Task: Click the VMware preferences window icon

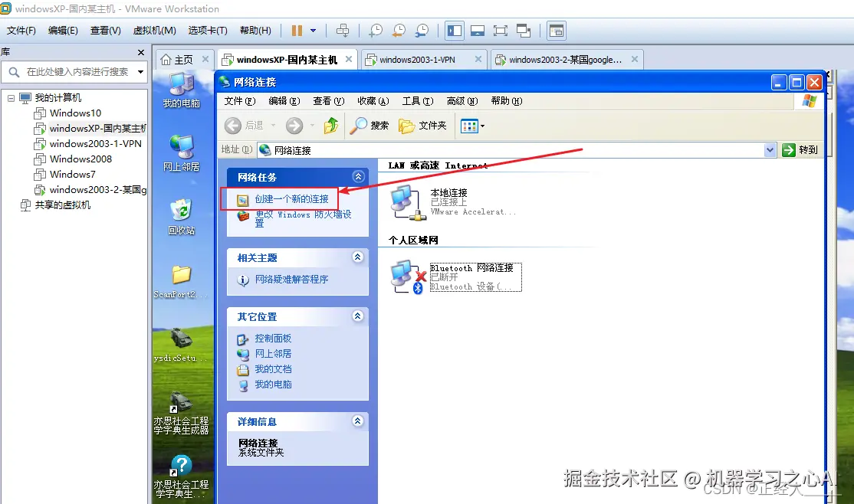Action: [557, 31]
